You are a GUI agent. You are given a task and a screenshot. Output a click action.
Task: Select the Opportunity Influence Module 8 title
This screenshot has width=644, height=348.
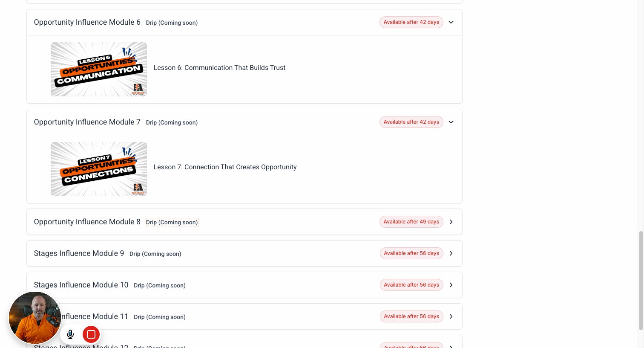(x=87, y=222)
